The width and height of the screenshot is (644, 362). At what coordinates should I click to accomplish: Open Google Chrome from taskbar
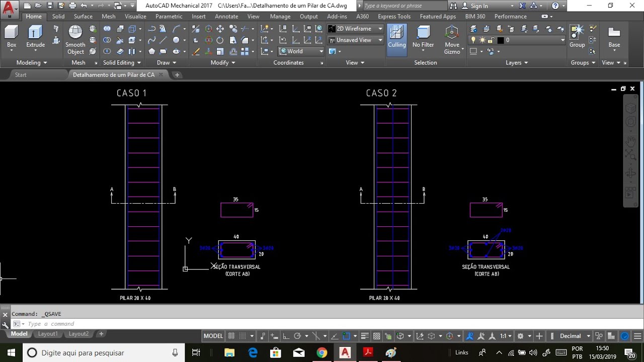(322, 352)
